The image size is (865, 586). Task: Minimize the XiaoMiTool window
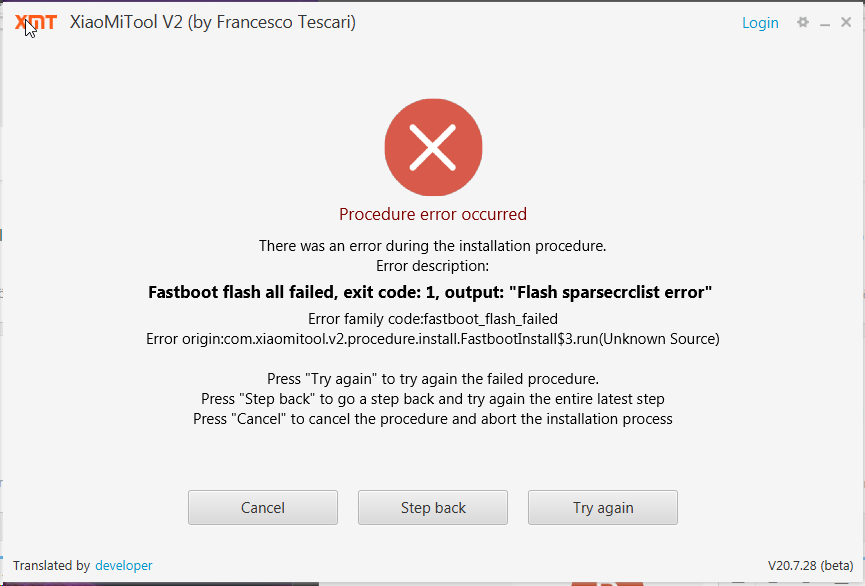[825, 23]
